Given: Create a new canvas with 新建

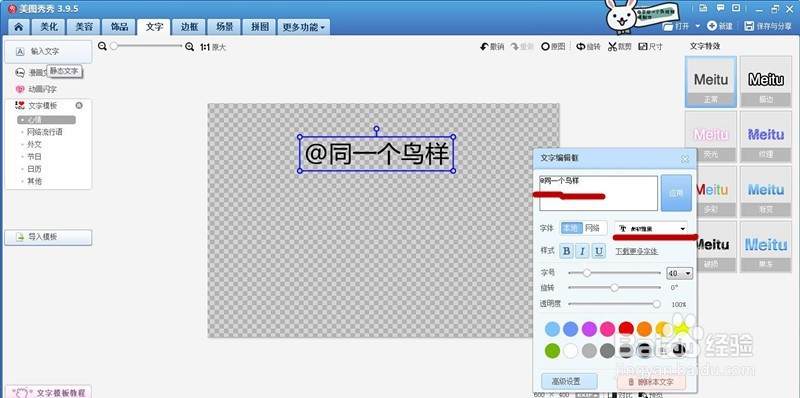Looking at the screenshot, I should (x=719, y=26).
